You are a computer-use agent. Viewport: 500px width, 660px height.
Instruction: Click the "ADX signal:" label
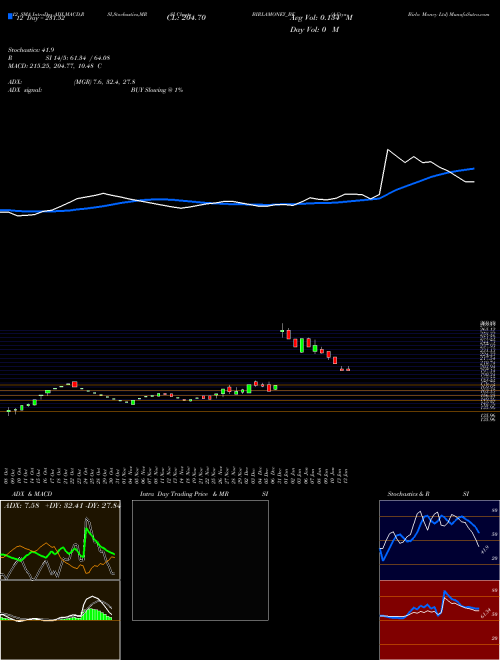click(25, 90)
